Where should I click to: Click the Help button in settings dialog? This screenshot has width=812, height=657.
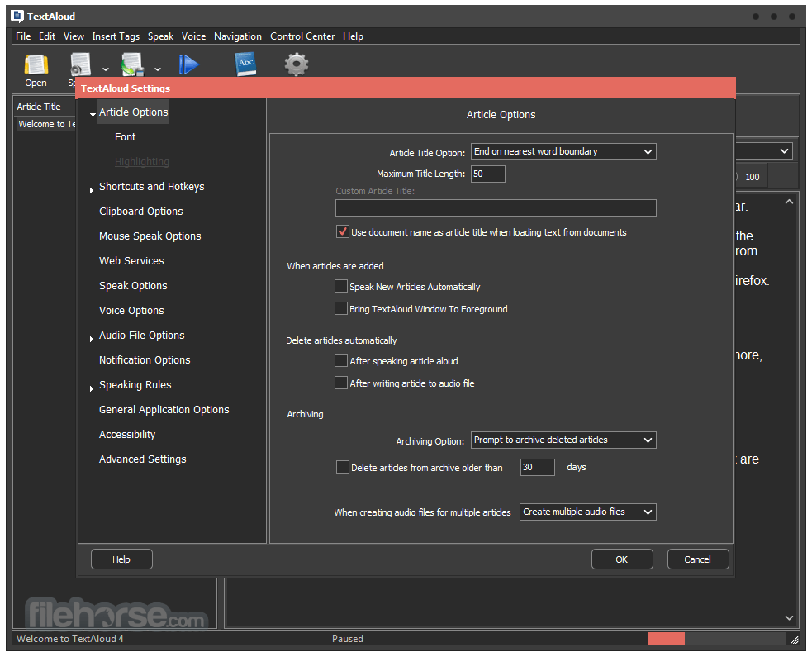[x=121, y=559]
